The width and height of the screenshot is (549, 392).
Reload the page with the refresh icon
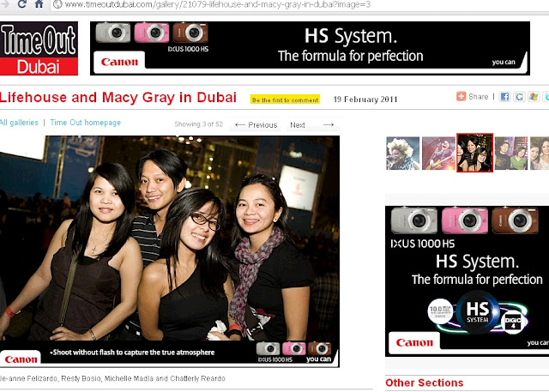[x=21, y=3]
